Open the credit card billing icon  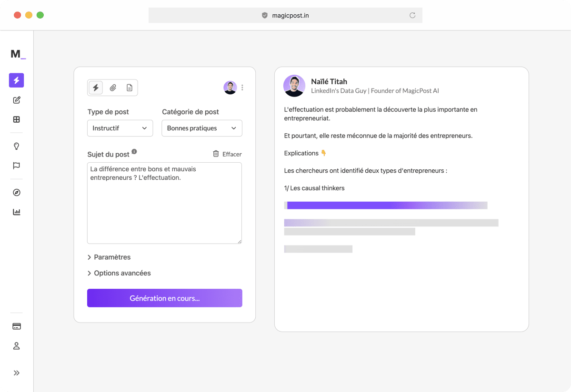coord(17,326)
